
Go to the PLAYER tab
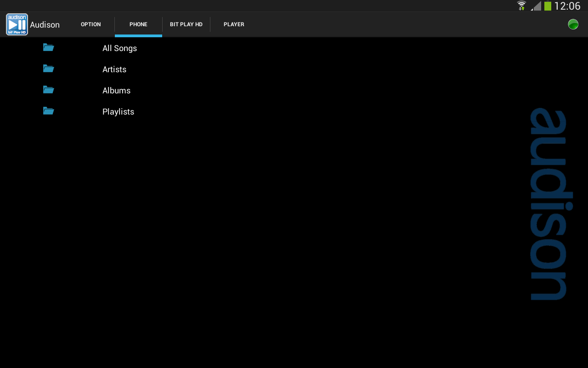234,24
